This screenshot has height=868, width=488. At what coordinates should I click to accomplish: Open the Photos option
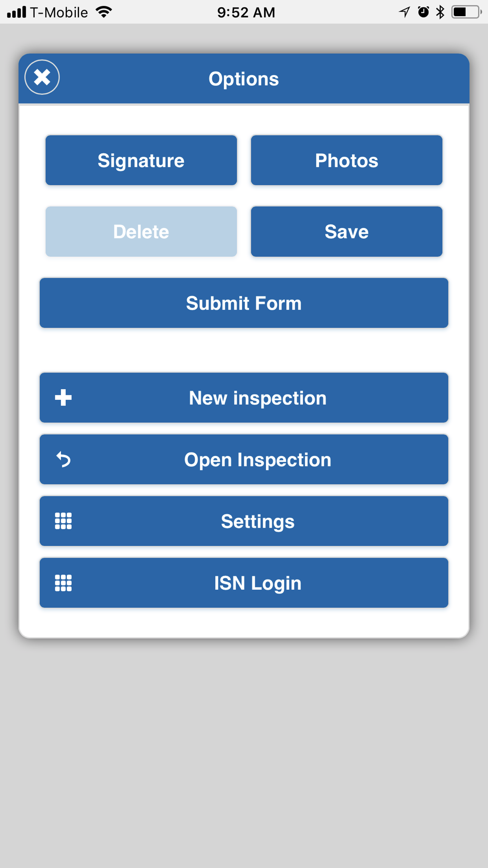(346, 160)
